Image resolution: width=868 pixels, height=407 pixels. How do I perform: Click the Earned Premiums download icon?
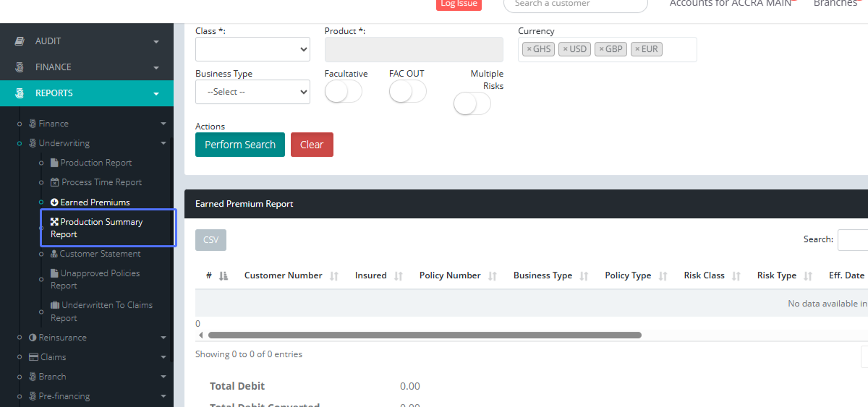54,202
